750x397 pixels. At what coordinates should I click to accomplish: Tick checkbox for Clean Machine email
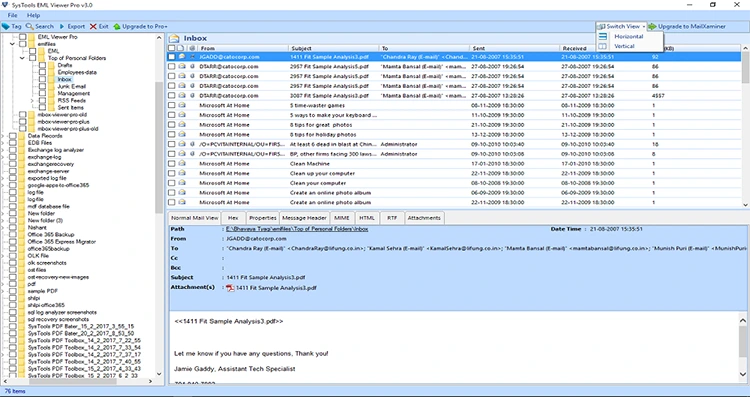(x=172, y=164)
